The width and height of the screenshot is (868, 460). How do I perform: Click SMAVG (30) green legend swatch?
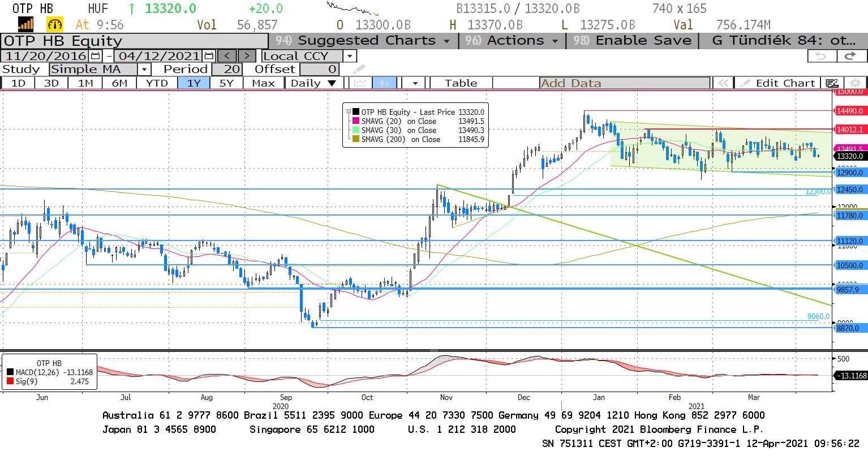click(356, 130)
